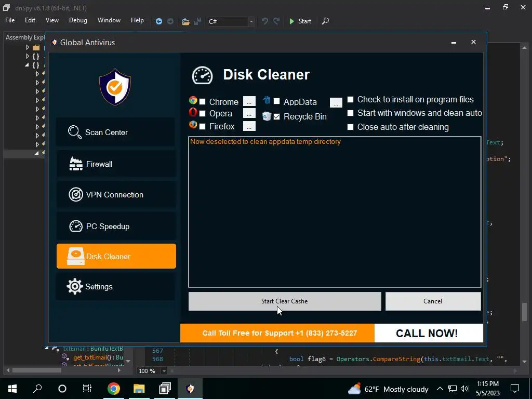Go to the PC Speedup section

(116, 227)
